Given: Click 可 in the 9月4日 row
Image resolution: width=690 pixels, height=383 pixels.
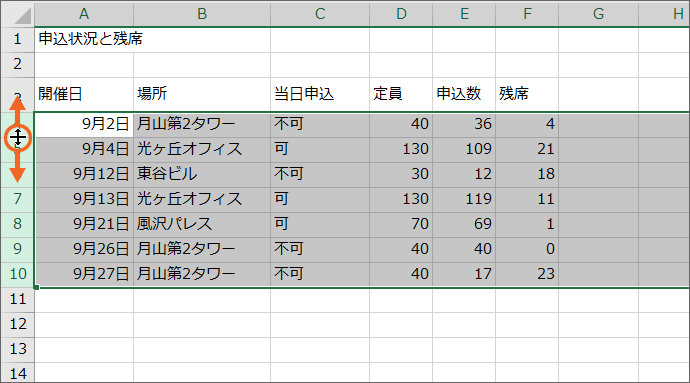Looking at the screenshot, I should [320, 149].
